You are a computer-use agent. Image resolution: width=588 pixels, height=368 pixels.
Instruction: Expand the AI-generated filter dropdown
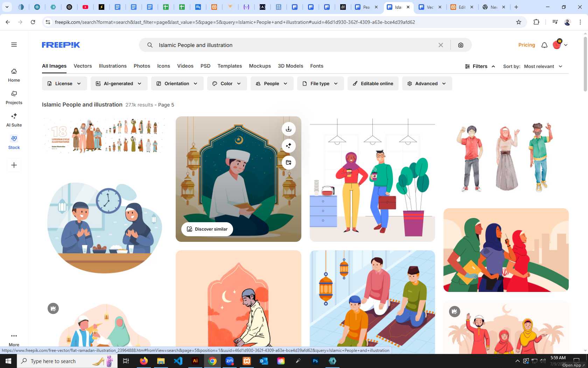119,83
